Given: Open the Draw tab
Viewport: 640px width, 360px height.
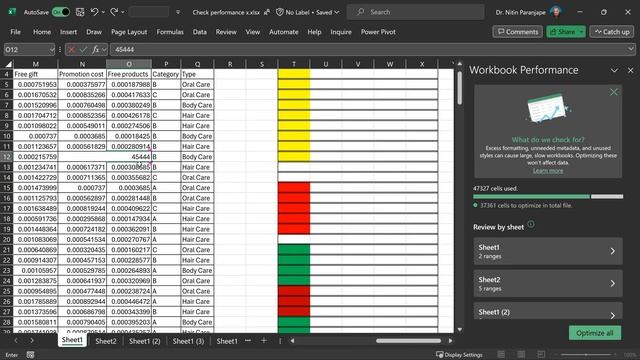Looking at the screenshot, I should (x=94, y=32).
